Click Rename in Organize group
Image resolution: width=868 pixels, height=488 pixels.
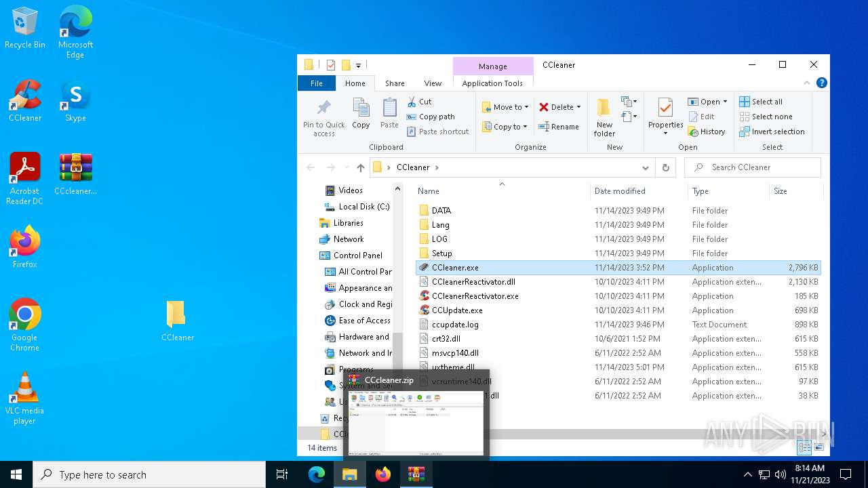pyautogui.click(x=559, y=127)
